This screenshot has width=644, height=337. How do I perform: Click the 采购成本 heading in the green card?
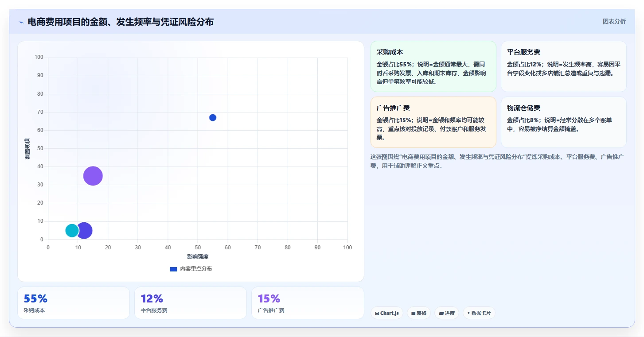390,52
